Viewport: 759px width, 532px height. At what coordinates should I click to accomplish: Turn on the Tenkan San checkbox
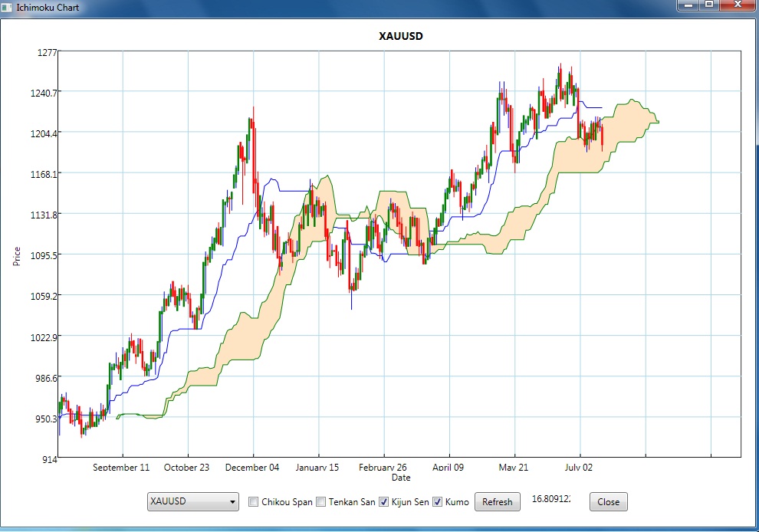321,502
